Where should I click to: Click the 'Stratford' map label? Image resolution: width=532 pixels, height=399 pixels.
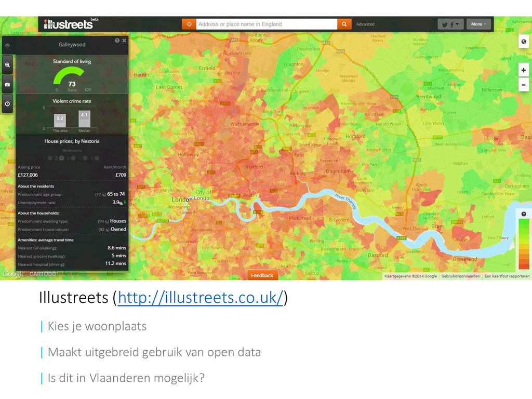[x=254, y=167]
